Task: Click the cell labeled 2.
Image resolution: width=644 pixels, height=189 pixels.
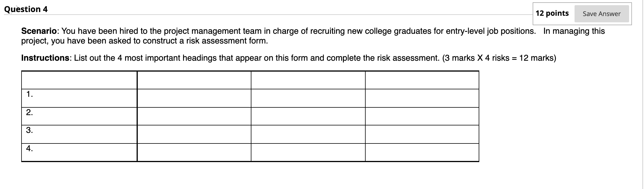Action: pyautogui.click(x=79, y=116)
